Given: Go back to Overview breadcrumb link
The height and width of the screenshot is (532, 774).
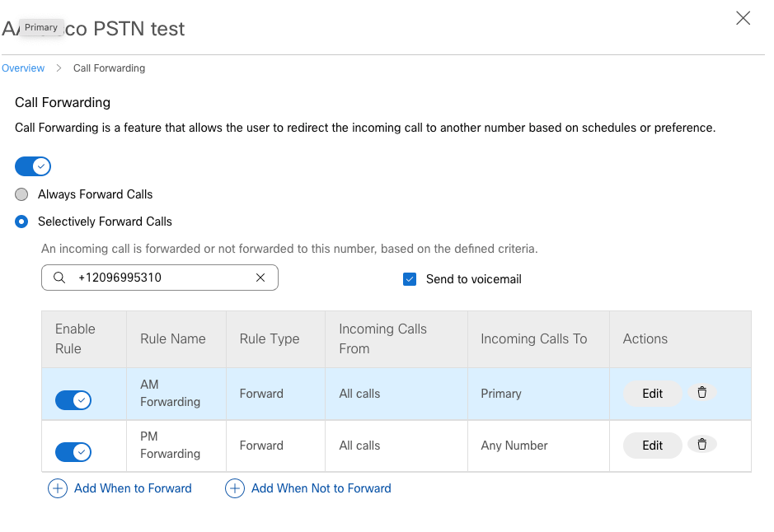Looking at the screenshot, I should point(23,68).
